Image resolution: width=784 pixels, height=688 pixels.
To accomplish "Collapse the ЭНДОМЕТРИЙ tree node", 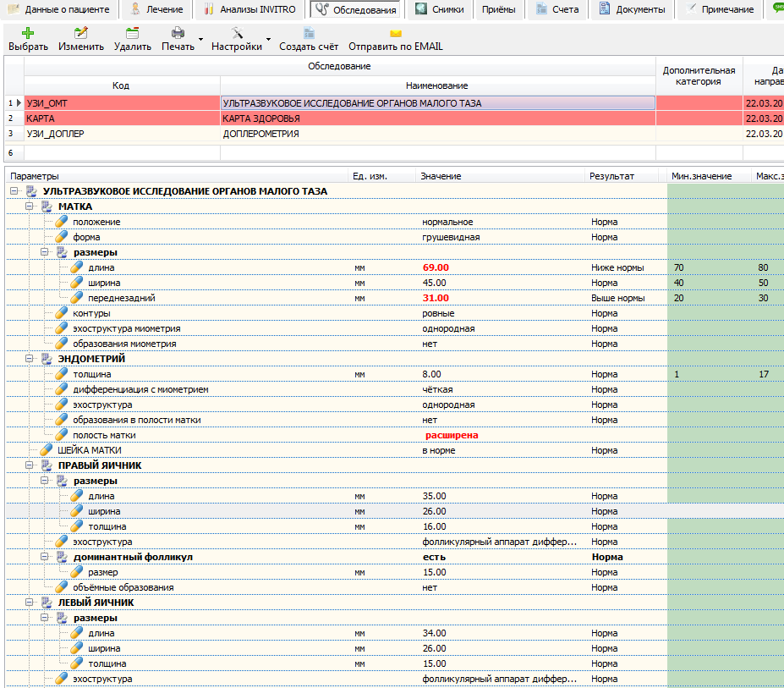I will (x=29, y=359).
